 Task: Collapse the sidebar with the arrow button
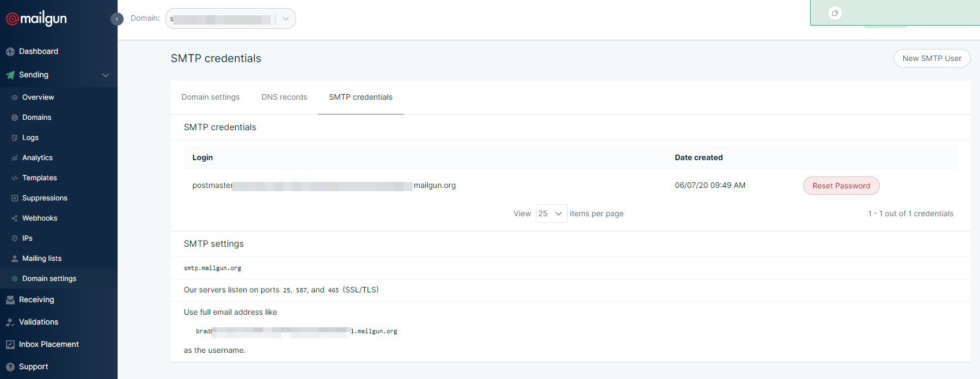pos(117,19)
